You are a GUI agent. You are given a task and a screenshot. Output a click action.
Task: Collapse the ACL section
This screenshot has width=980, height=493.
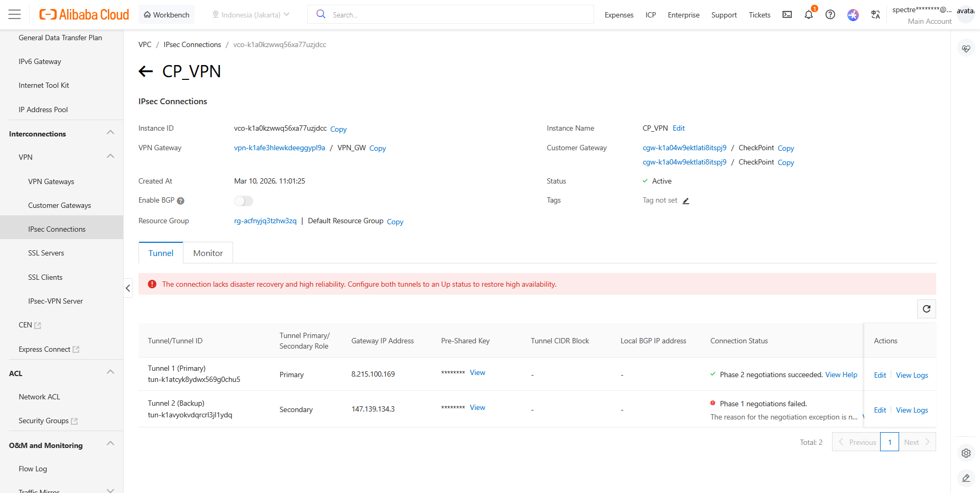[110, 372]
